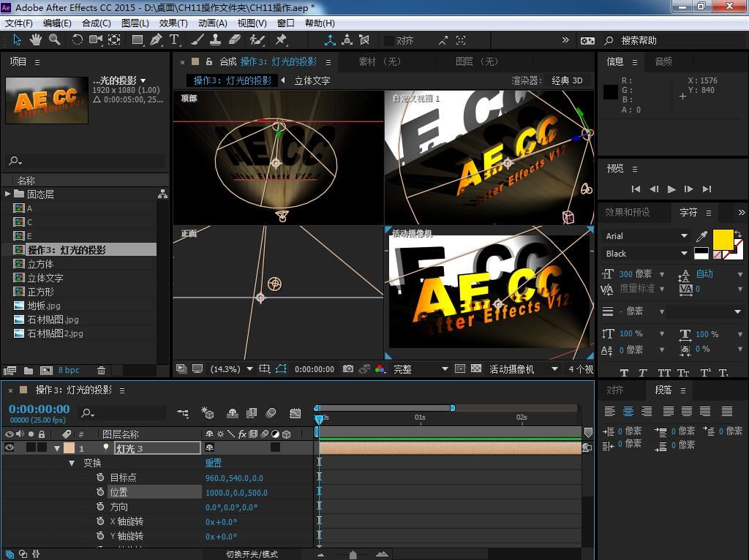749x560 pixels.
Task: Select the 地板.jpg project item
Action: (x=44, y=306)
